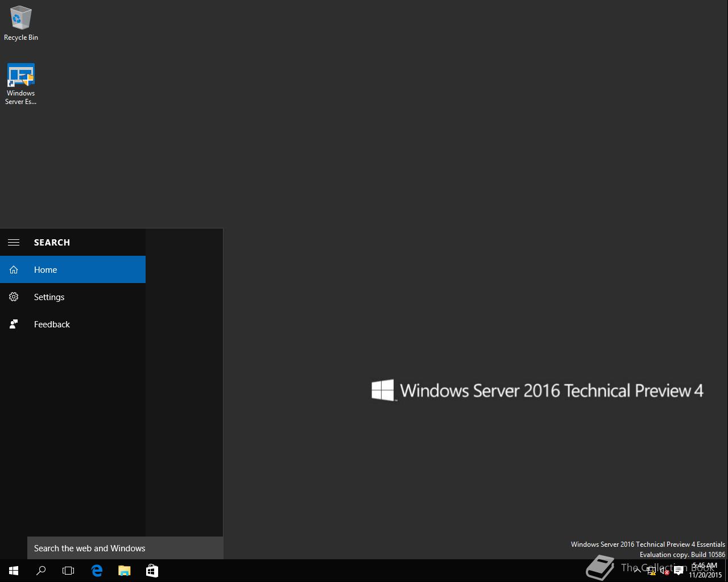Select Home in the Search panel
This screenshot has width=728, height=582.
(73, 269)
